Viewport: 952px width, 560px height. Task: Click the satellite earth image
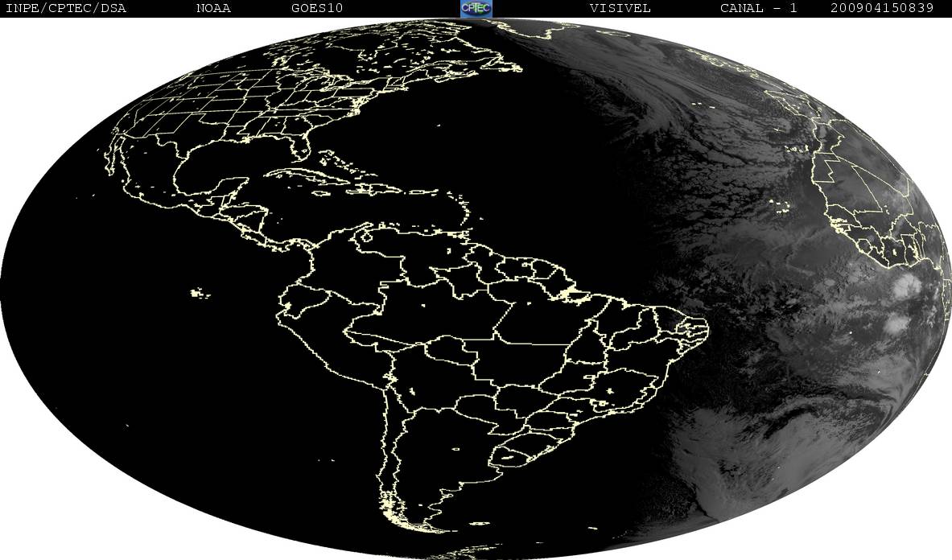[476, 289]
